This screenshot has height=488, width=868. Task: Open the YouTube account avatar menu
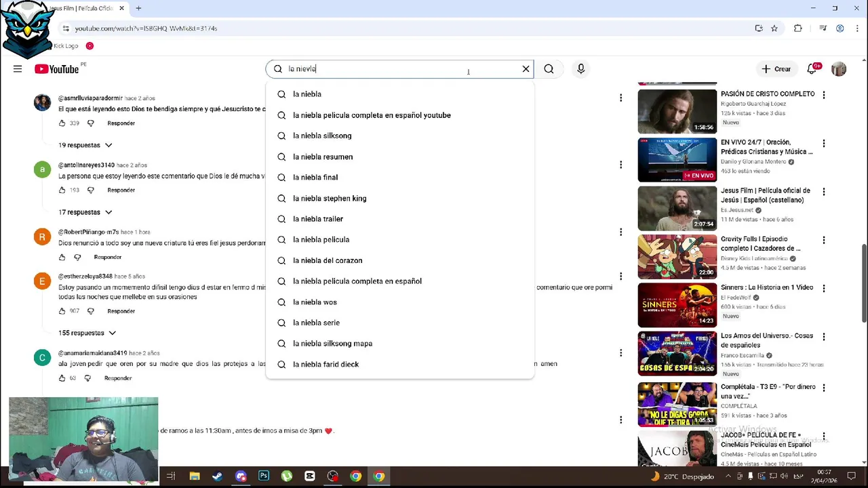coord(839,69)
